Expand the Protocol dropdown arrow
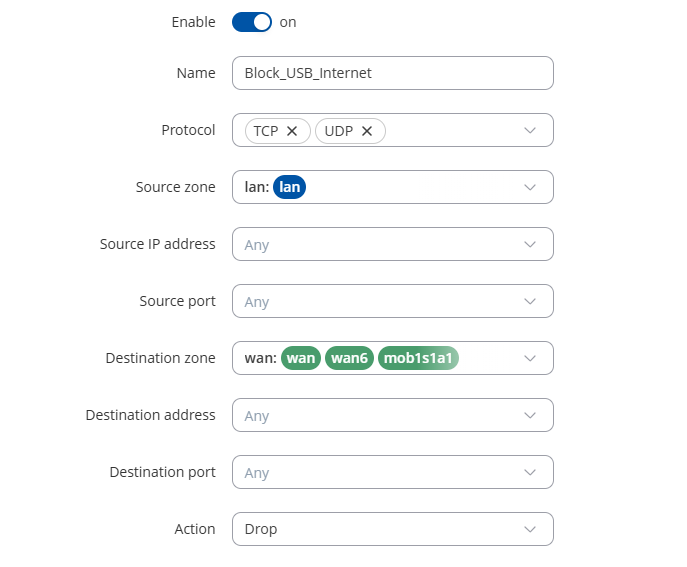 [530, 131]
